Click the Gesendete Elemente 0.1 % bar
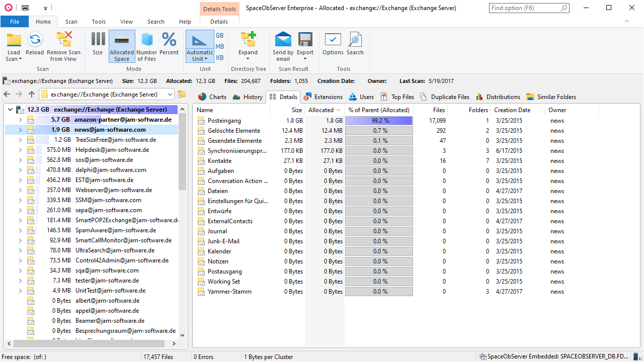The width and height of the screenshot is (644, 362). coord(379,141)
